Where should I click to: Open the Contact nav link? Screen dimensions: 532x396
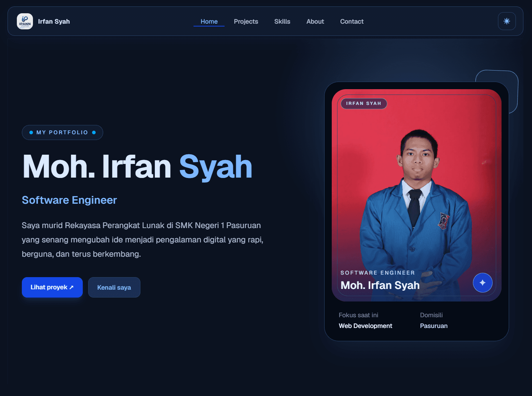click(352, 21)
